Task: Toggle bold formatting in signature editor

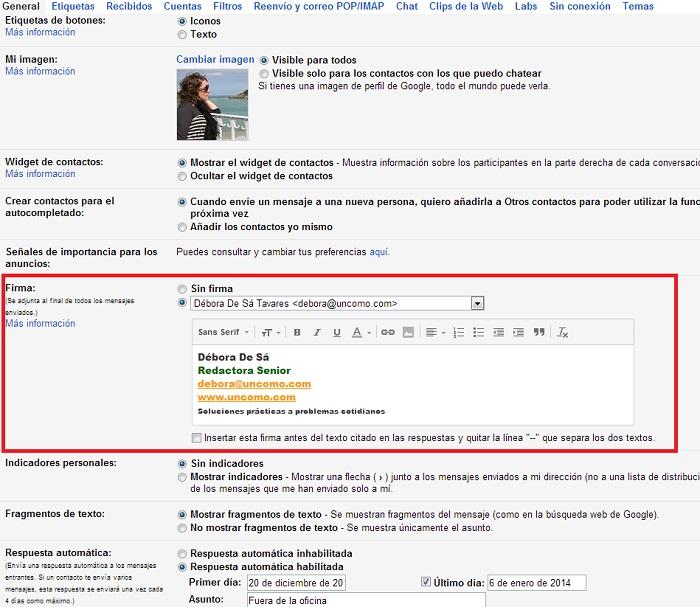Action: coord(296,332)
